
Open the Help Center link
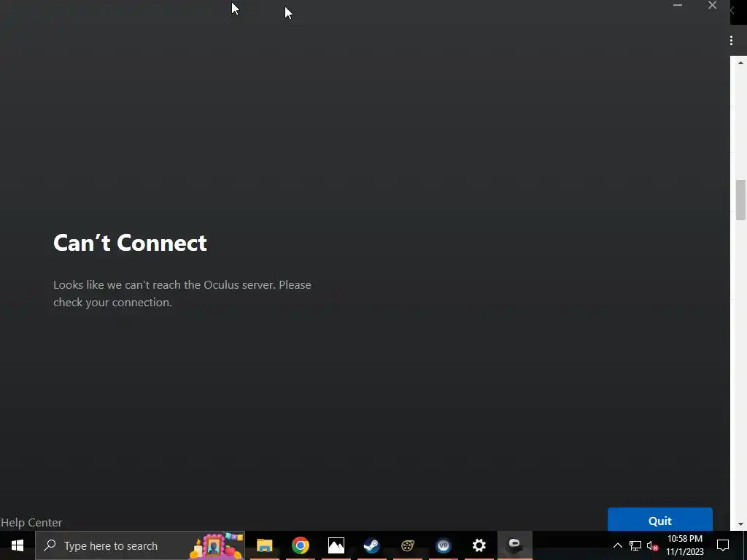[31, 522]
